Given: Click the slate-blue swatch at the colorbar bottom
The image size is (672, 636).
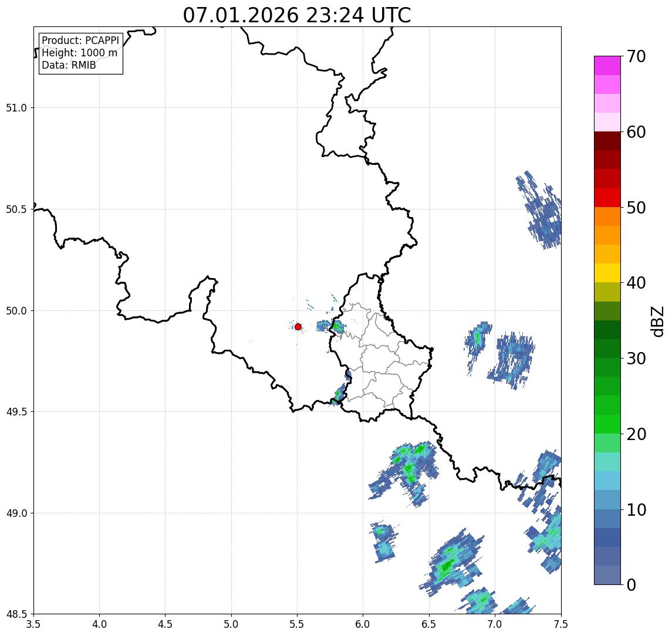Looking at the screenshot, I should [x=607, y=575].
